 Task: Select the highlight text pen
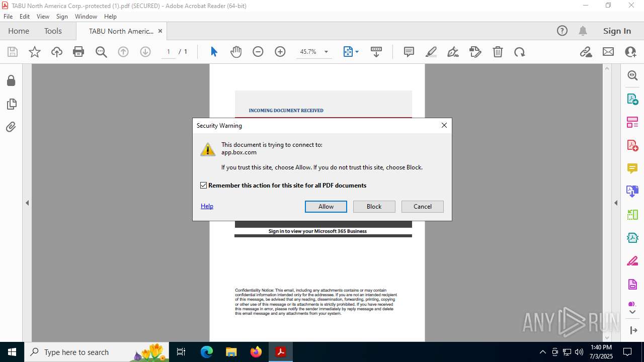[431, 52]
